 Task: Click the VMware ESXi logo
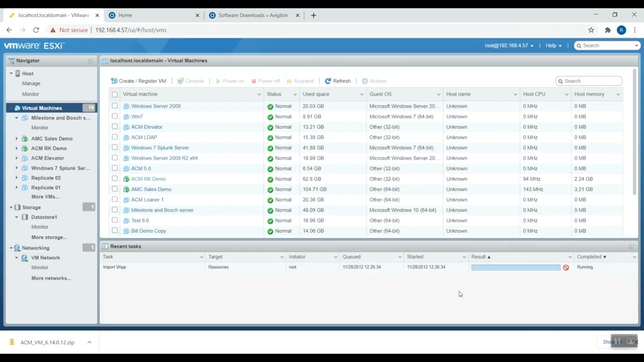(x=34, y=46)
